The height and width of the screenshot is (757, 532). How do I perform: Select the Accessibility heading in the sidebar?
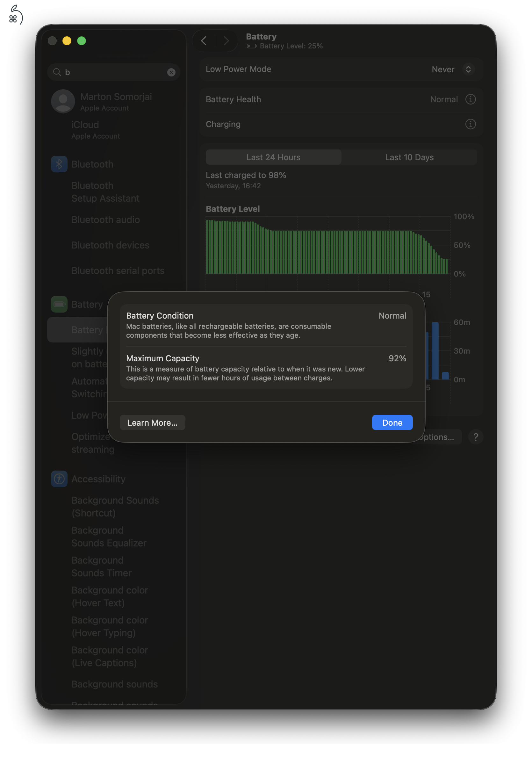[x=98, y=479]
